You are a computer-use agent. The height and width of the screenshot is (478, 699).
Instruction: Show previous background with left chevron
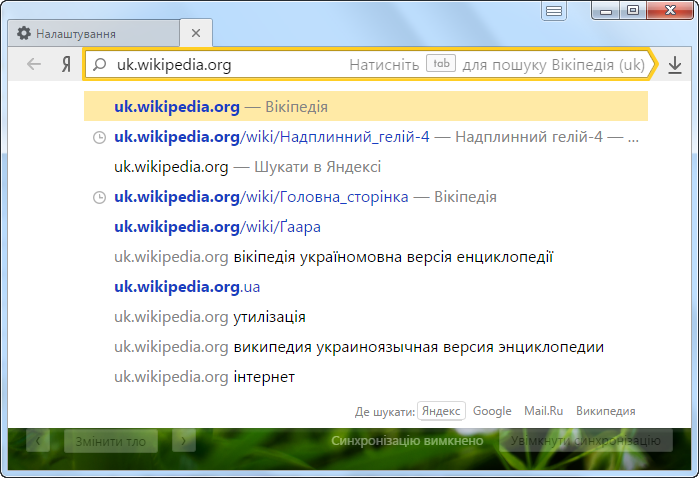[38, 441]
